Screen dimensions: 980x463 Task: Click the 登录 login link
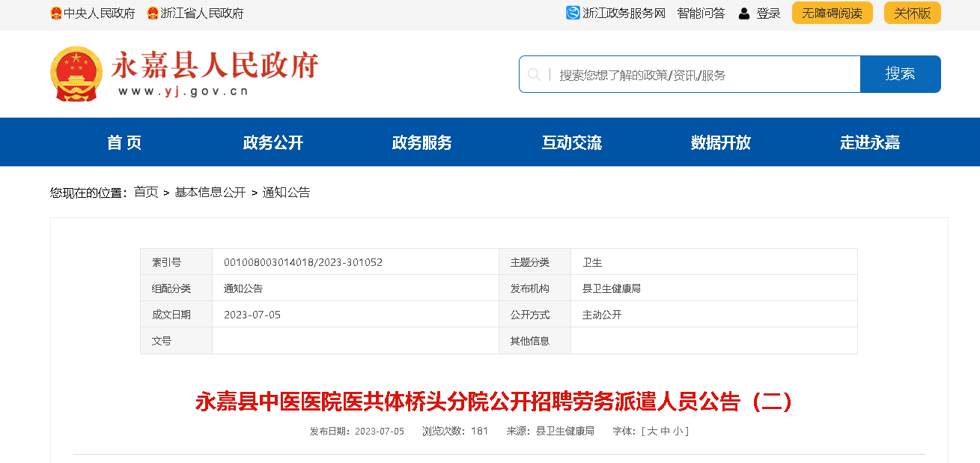(768, 13)
